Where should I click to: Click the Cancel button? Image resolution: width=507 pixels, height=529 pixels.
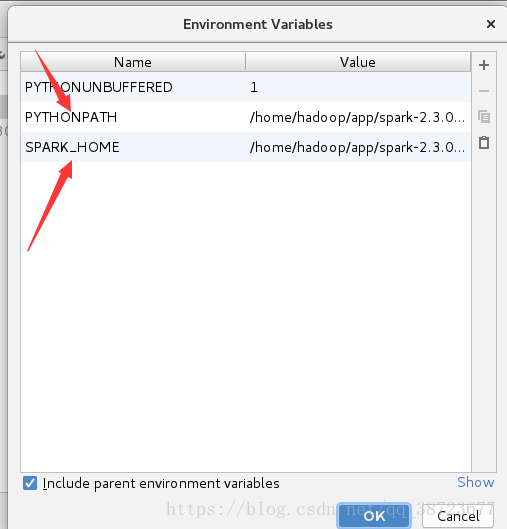pos(458,516)
